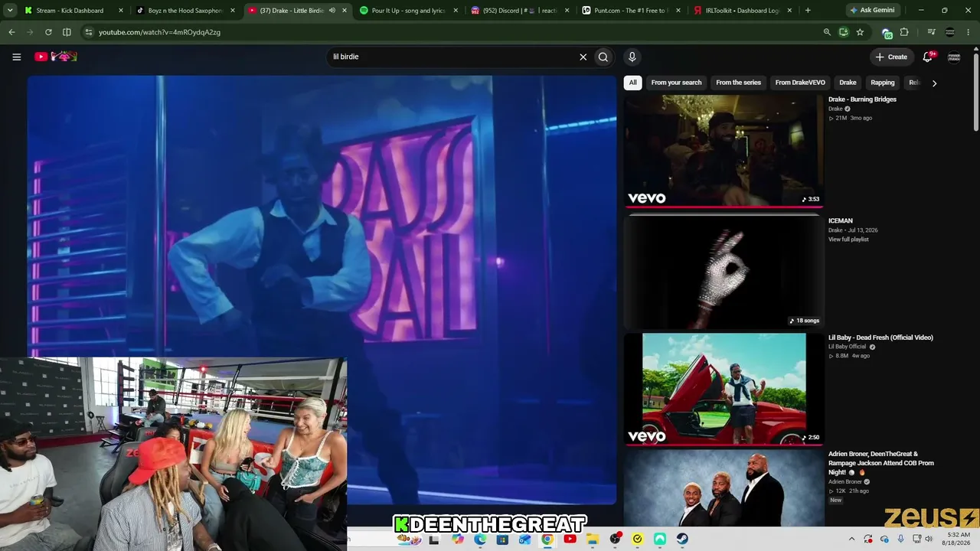Image resolution: width=980 pixels, height=551 pixels.
Task: Open Microsoft Store from the taskbar
Action: (x=502, y=540)
